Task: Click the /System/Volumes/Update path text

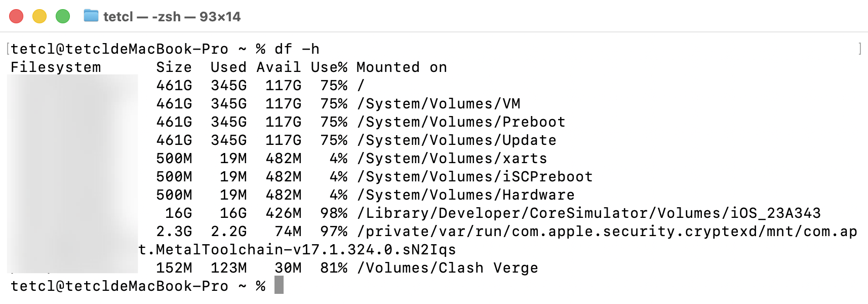Action: coord(457,140)
